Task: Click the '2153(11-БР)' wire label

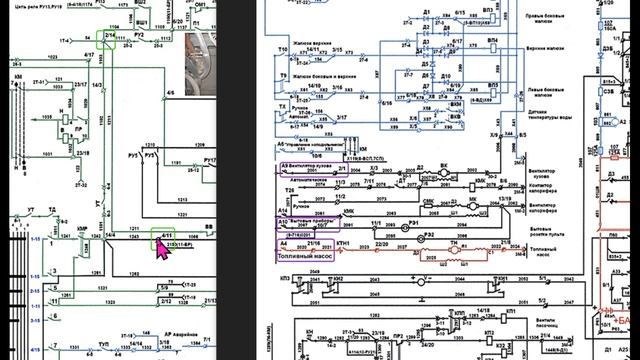Action: pos(179,245)
